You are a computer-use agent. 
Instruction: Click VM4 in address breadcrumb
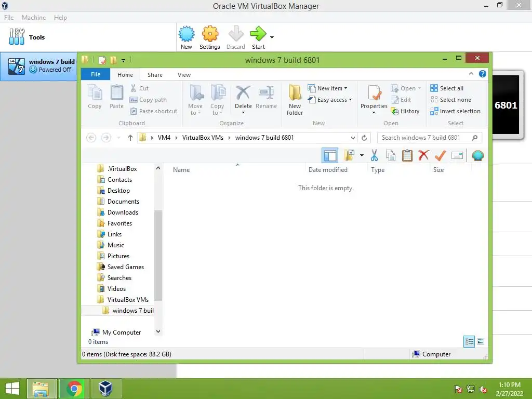[x=164, y=137]
